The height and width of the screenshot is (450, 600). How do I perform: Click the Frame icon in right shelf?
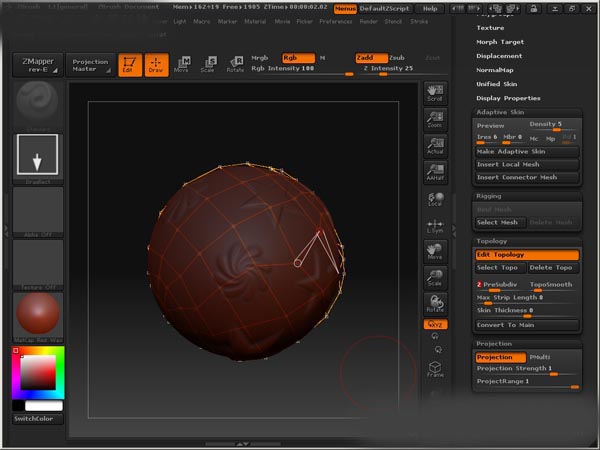[434, 370]
